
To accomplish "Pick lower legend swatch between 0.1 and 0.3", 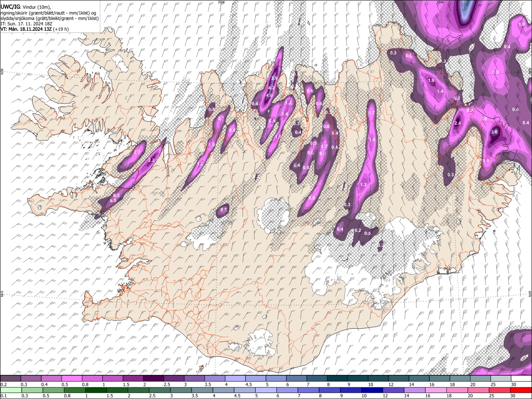I will point(11,390).
